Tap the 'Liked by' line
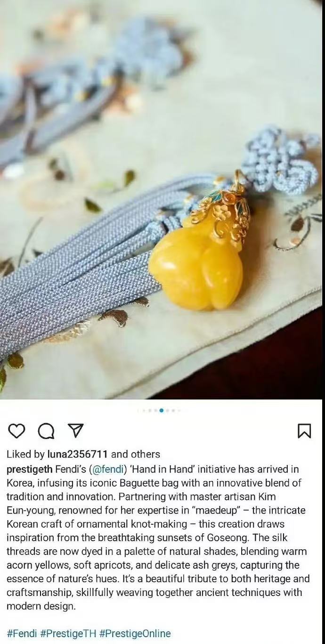 point(83,455)
